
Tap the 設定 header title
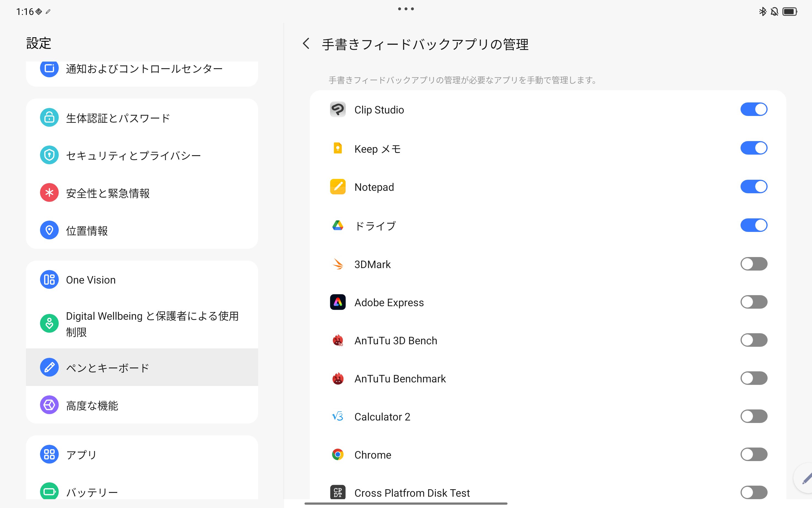click(39, 43)
